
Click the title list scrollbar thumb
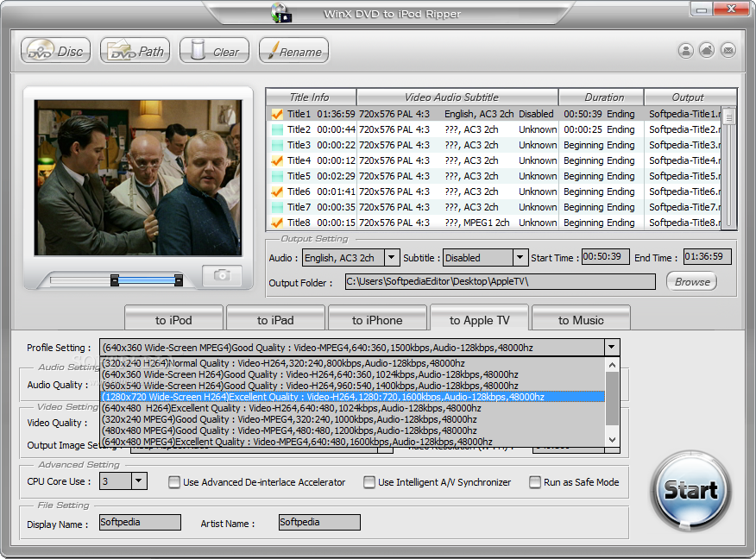(x=729, y=116)
